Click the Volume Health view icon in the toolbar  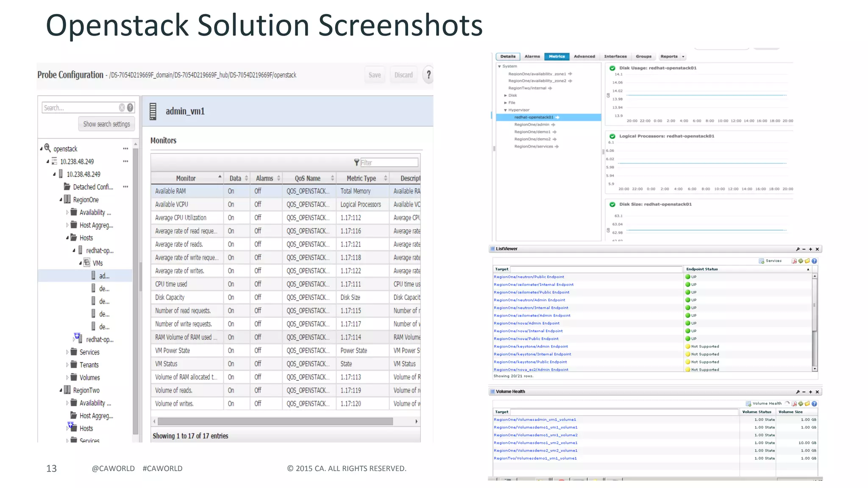(748, 404)
